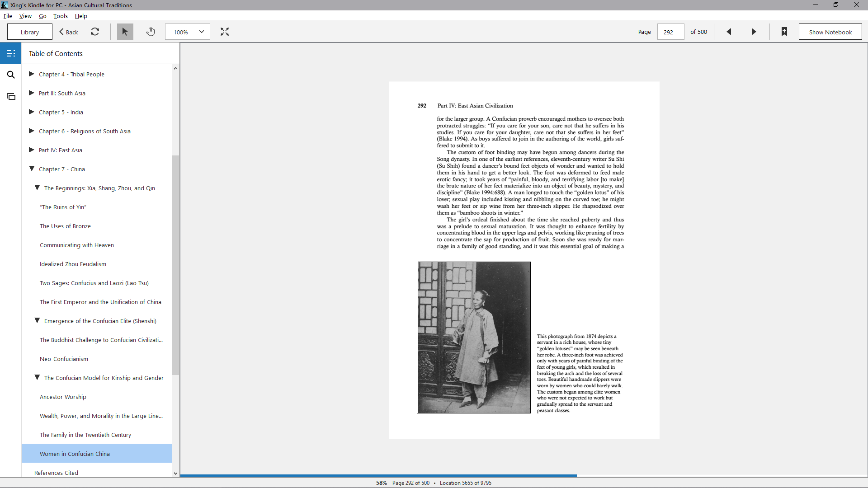Open Two Sages: Confucius and Laozi section
This screenshot has height=488, width=868.
pos(94,283)
